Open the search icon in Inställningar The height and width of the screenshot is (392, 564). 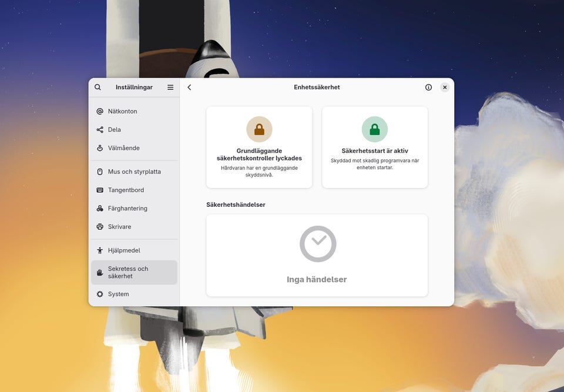(98, 87)
